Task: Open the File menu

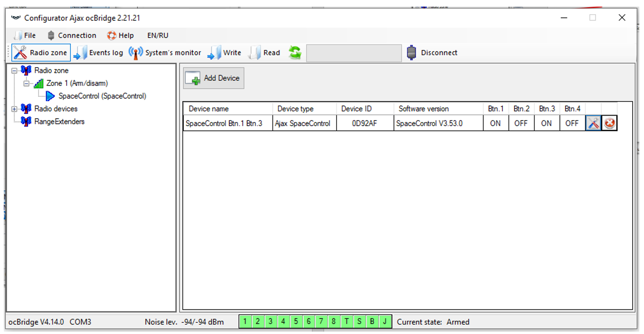Action: click(25, 35)
